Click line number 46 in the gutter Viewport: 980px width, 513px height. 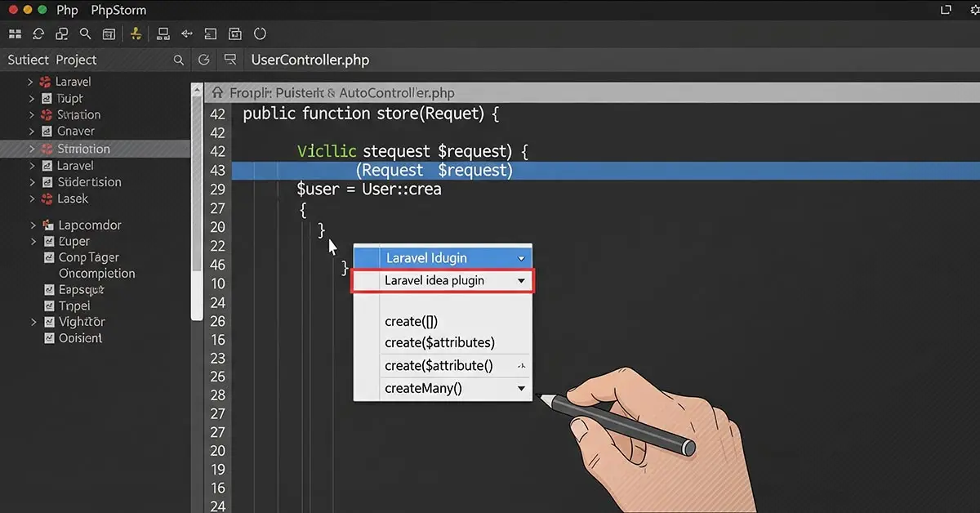tap(217, 265)
